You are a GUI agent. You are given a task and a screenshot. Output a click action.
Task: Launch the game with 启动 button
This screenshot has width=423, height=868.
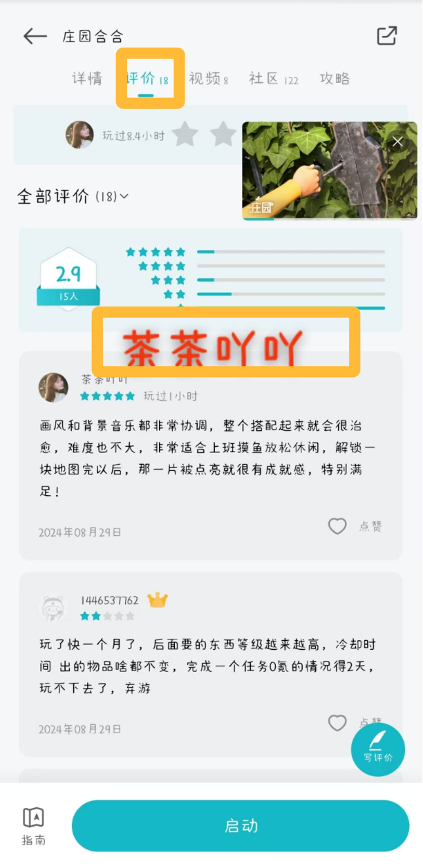click(x=241, y=826)
